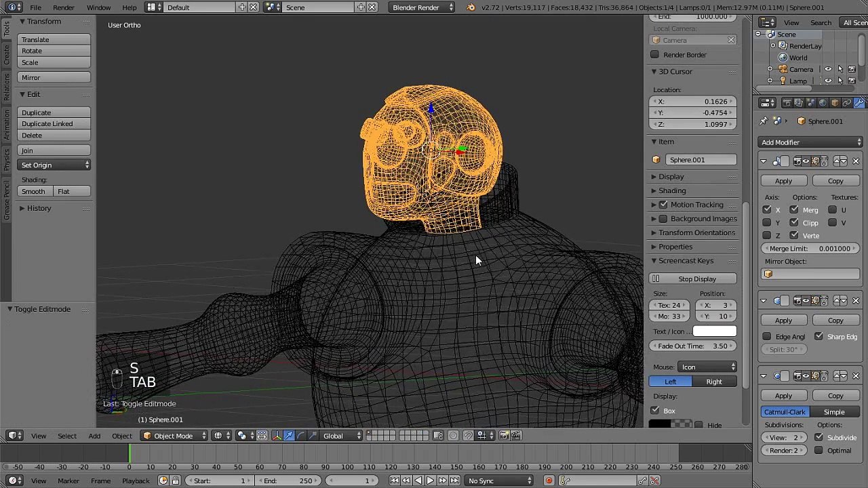Click the Fade Out Time slider field
Viewport: 868px width, 488px height.
point(693,346)
